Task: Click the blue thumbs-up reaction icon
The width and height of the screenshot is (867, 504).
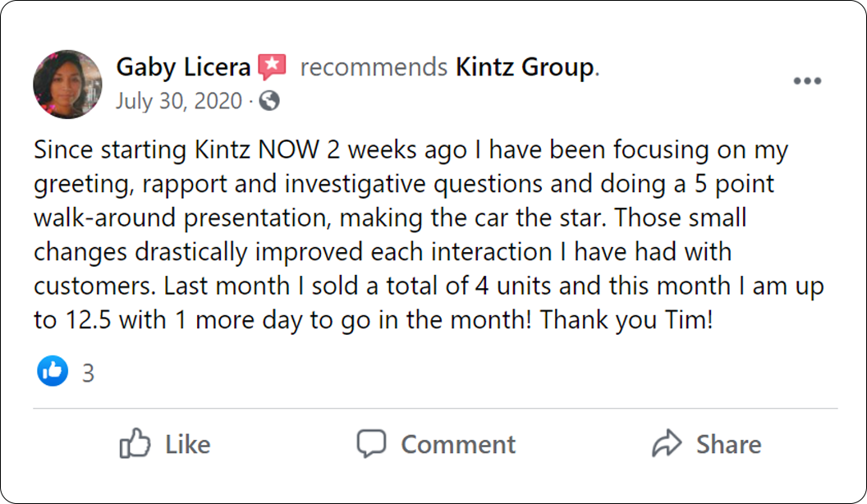Action: pos(53,372)
